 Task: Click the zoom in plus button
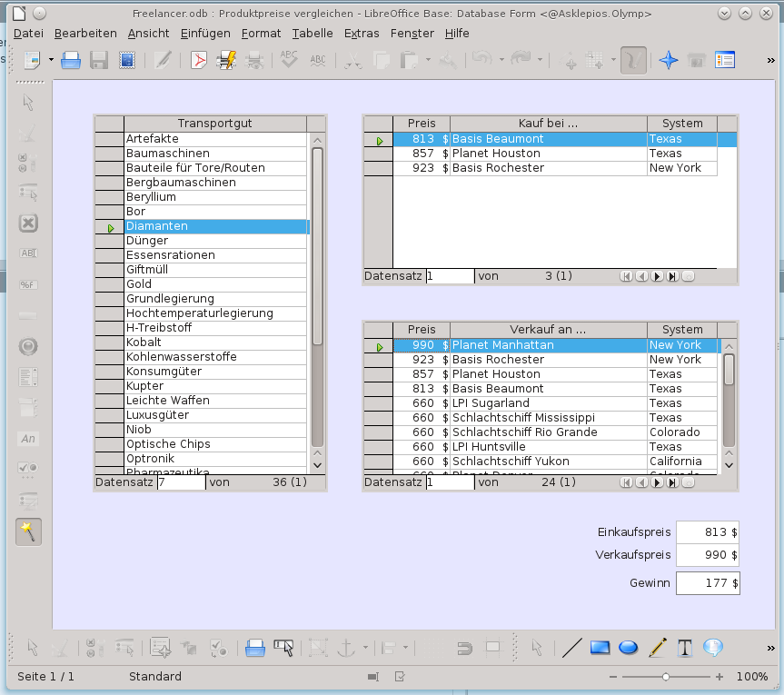coord(719,677)
